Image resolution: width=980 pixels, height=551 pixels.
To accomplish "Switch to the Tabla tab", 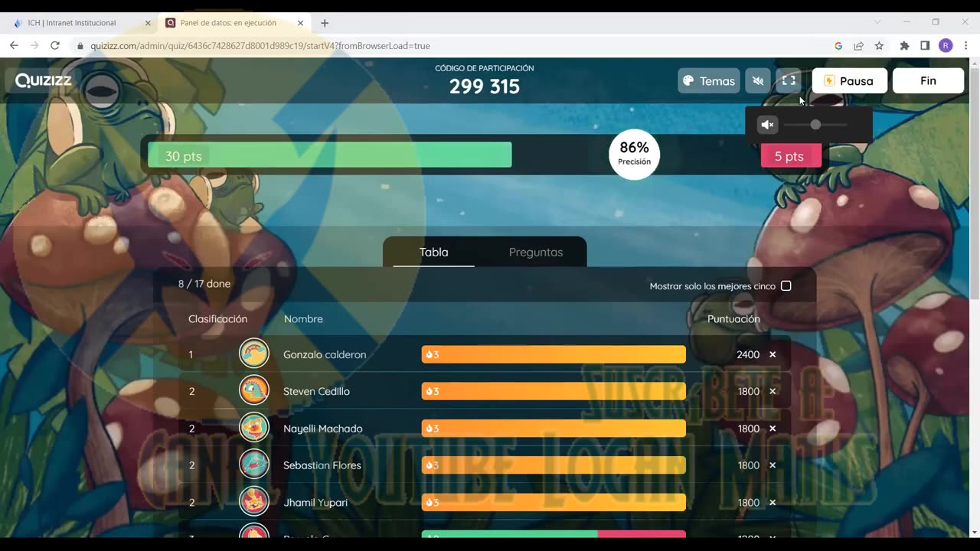I will 433,252.
